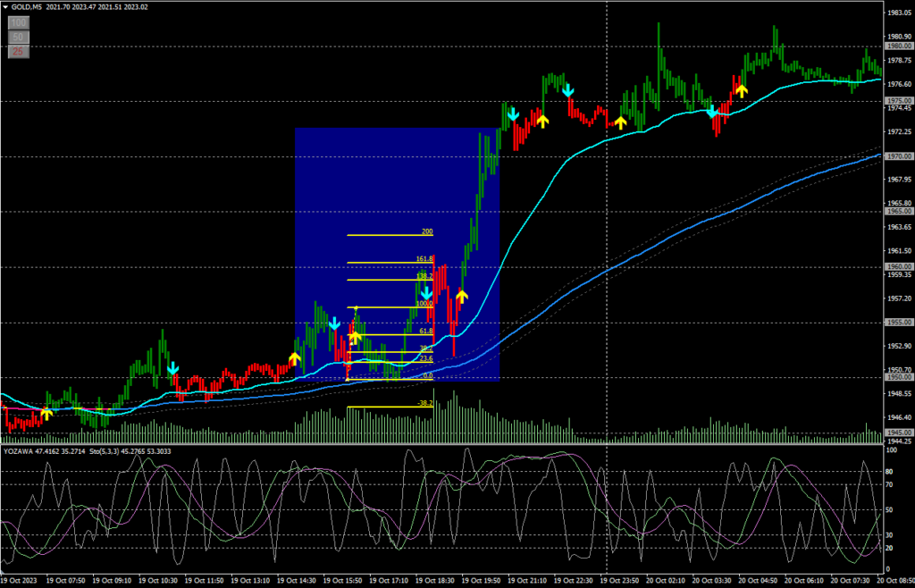Click the 19 Oct 18:30 time label
The height and width of the screenshot is (588, 915).
(435, 581)
